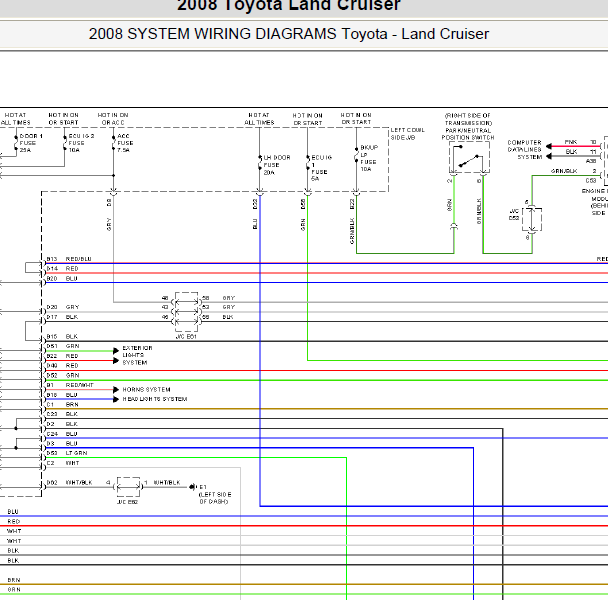
Task: Click the PNK wire arrowhead at Computer Datalines
Action: tap(549, 146)
